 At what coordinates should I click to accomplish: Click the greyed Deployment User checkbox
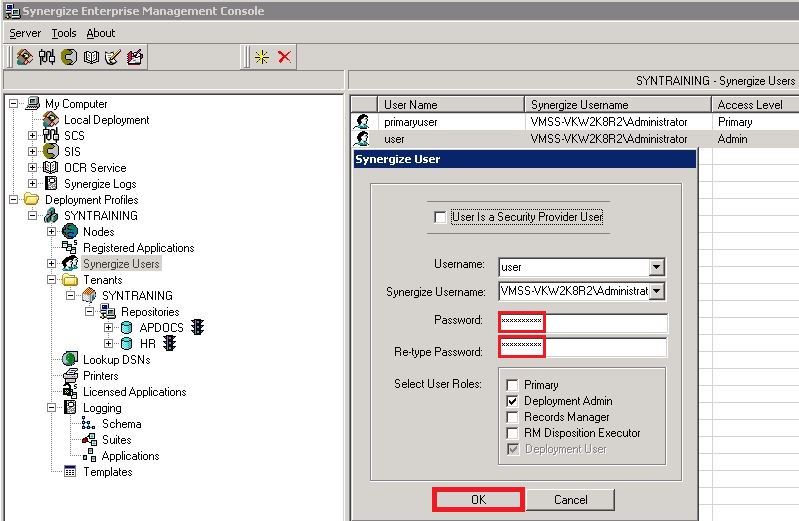(513, 449)
